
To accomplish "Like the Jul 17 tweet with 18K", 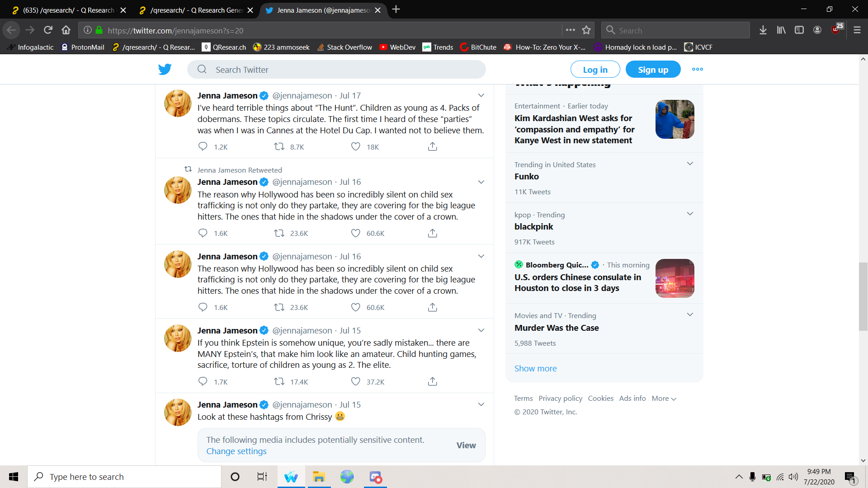I will pyautogui.click(x=356, y=146).
